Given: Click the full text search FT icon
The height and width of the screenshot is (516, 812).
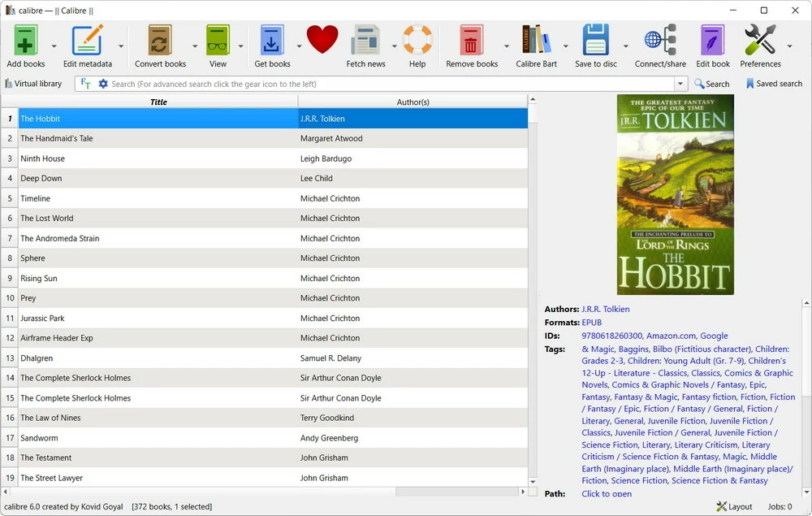Looking at the screenshot, I should 85,84.
